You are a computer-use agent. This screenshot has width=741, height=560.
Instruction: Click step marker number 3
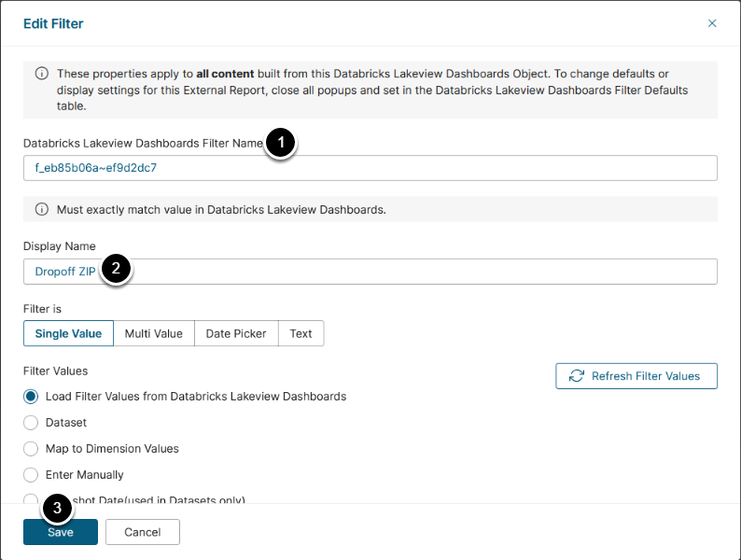pos(58,509)
